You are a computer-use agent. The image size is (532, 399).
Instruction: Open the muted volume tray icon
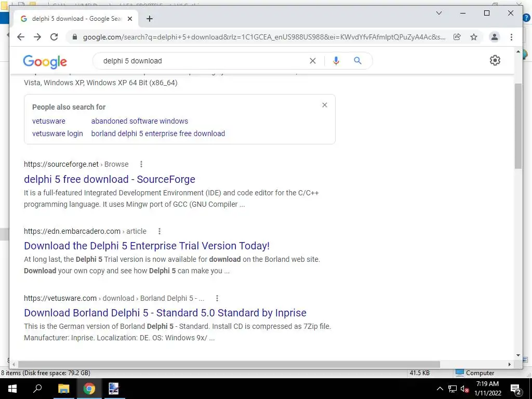[464, 389]
